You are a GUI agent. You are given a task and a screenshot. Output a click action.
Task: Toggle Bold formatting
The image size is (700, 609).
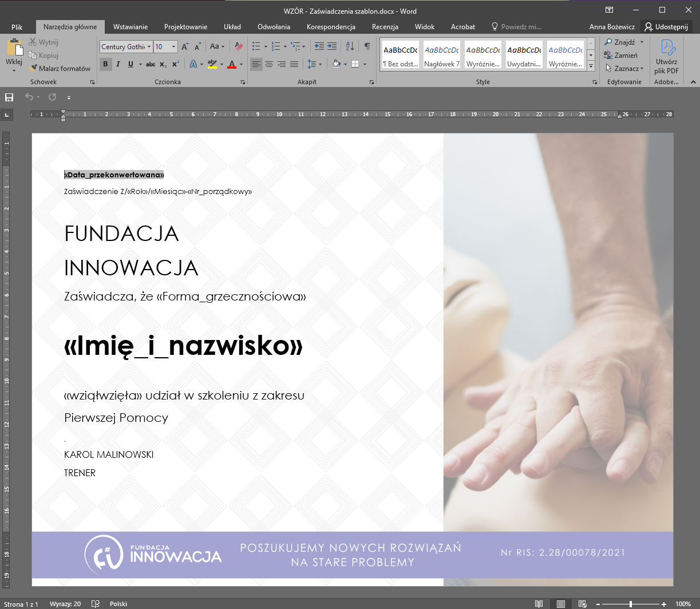(x=105, y=64)
